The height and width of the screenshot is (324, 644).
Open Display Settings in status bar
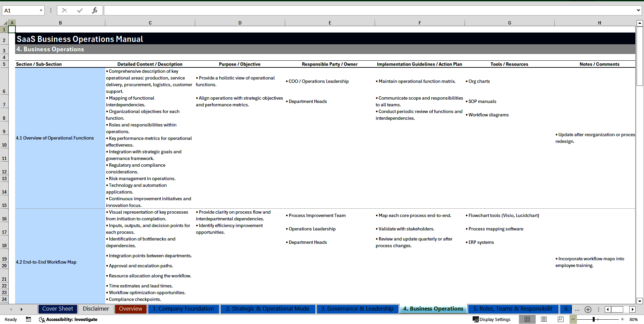(x=492, y=319)
